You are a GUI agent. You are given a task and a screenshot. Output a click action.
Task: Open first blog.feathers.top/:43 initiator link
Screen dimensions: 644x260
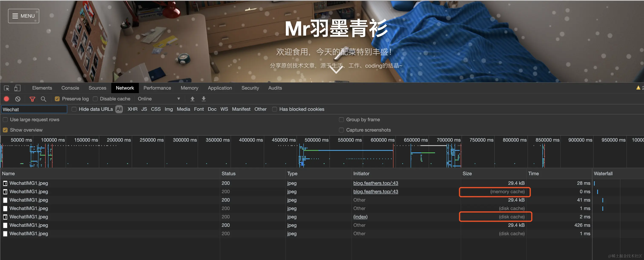click(375, 183)
